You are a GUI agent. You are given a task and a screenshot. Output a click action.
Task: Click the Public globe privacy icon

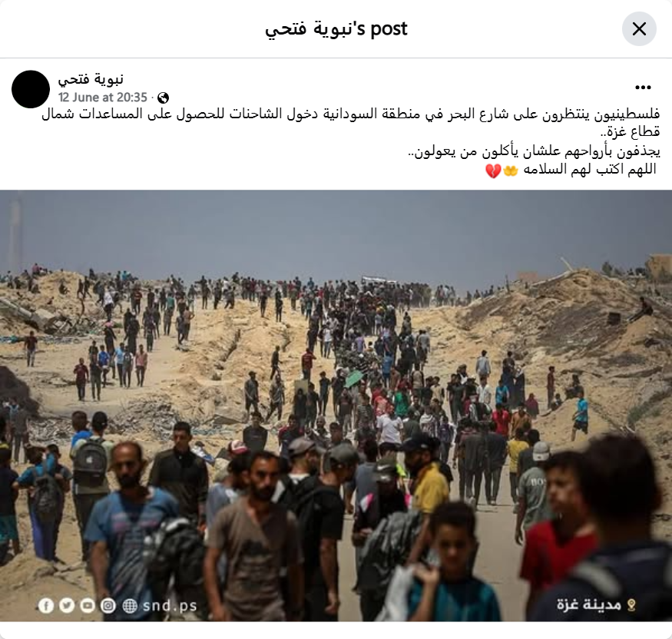pos(164,98)
